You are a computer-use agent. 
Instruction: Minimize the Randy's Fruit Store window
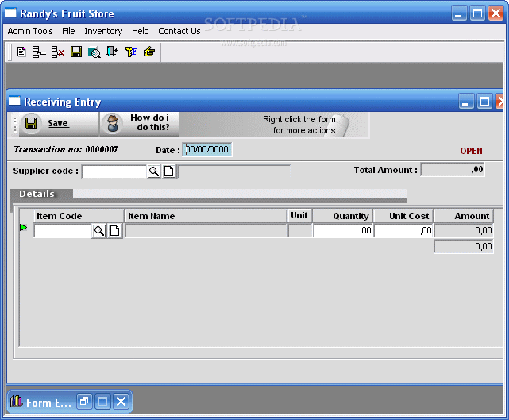459,13
